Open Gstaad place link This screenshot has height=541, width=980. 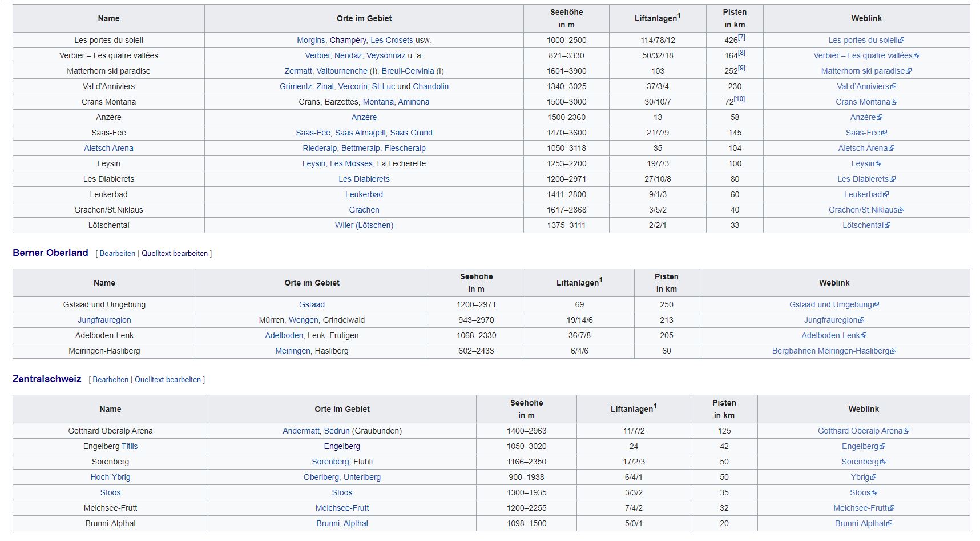312,304
